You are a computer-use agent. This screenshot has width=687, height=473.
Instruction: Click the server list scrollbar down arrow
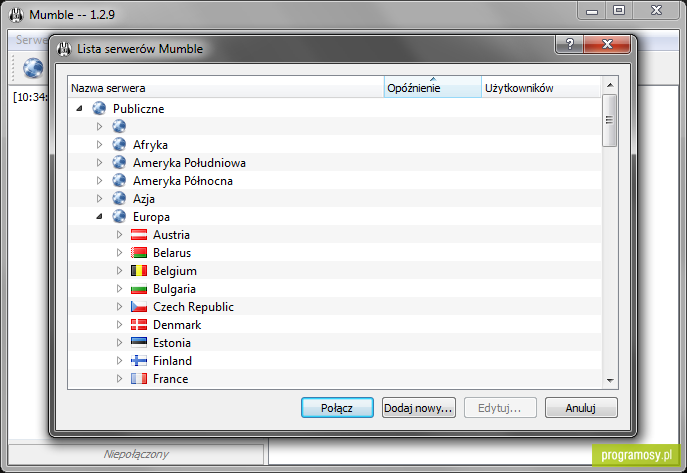tap(610, 381)
